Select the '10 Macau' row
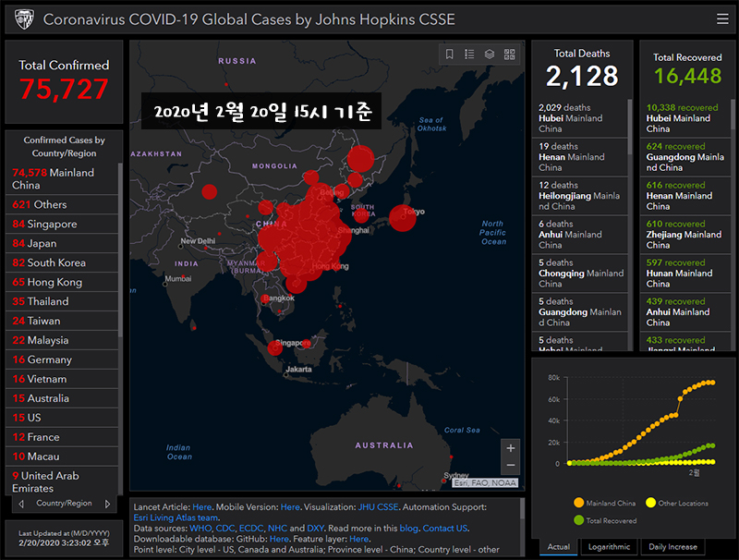This screenshot has width=739, height=560. (x=62, y=456)
